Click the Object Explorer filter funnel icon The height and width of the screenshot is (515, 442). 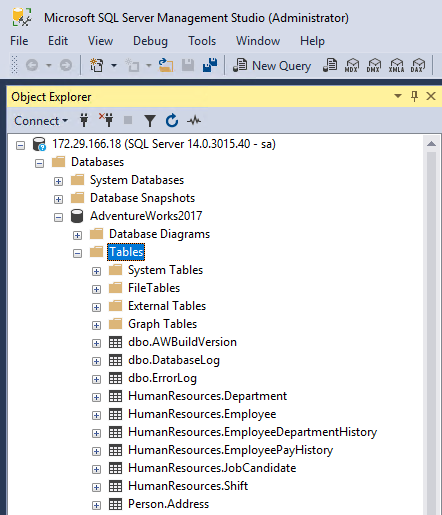tap(150, 121)
